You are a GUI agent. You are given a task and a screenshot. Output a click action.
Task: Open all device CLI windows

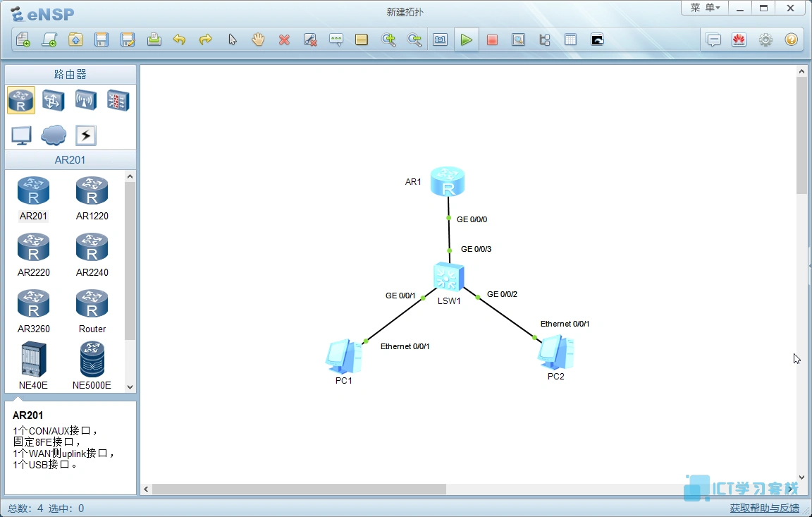[x=597, y=40]
